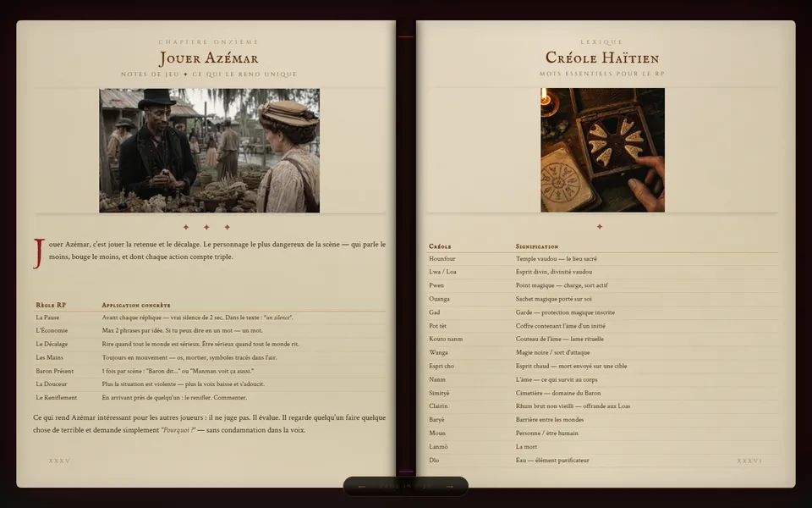
Task: Select the 'Le Décalage' rule row
Action: pos(210,345)
